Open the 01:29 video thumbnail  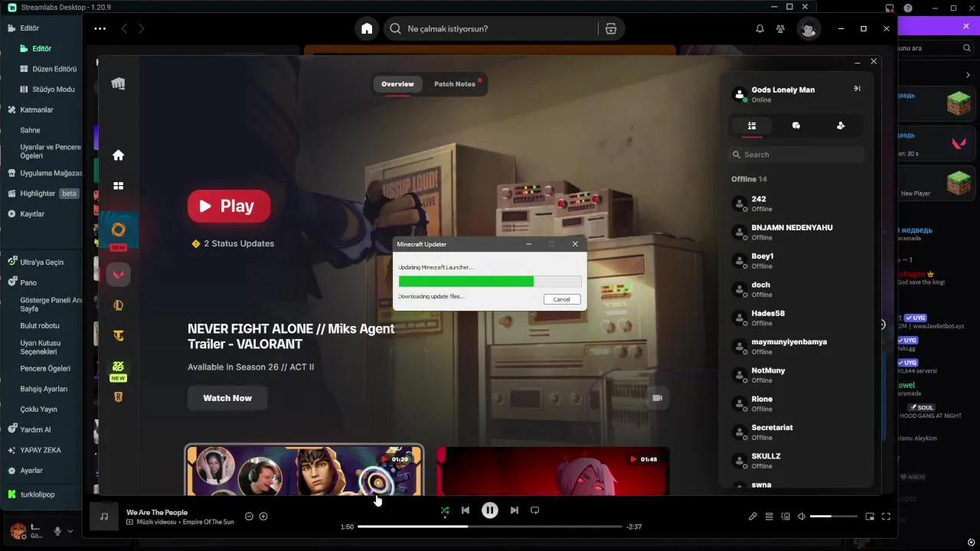tap(304, 470)
